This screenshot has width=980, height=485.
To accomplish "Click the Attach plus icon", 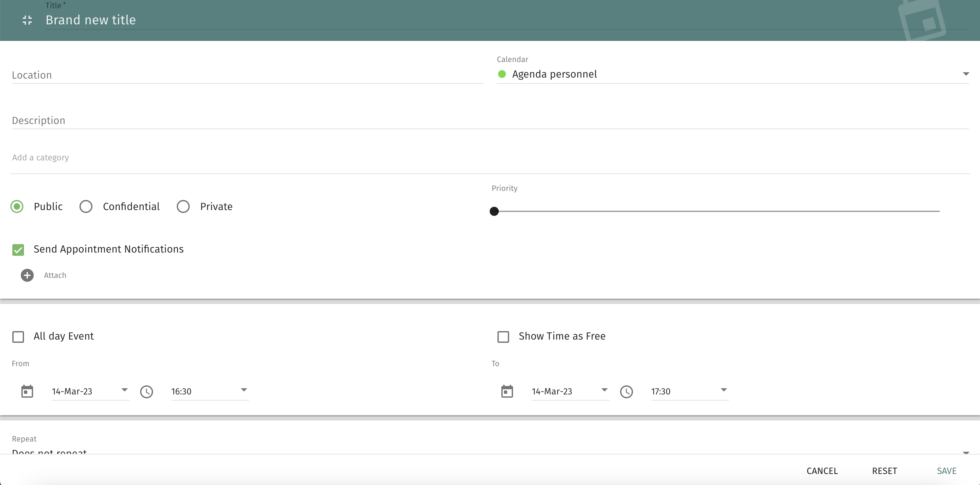I will coord(27,275).
